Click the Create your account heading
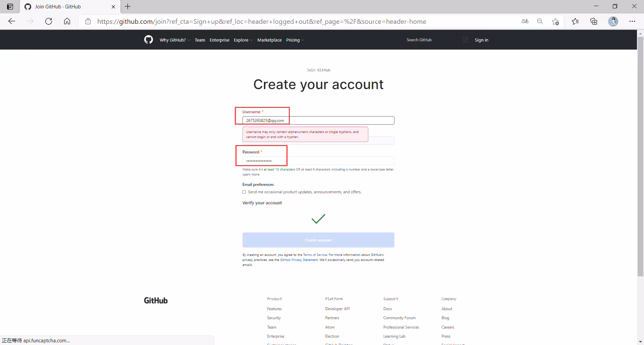The width and height of the screenshot is (644, 345). point(318,84)
